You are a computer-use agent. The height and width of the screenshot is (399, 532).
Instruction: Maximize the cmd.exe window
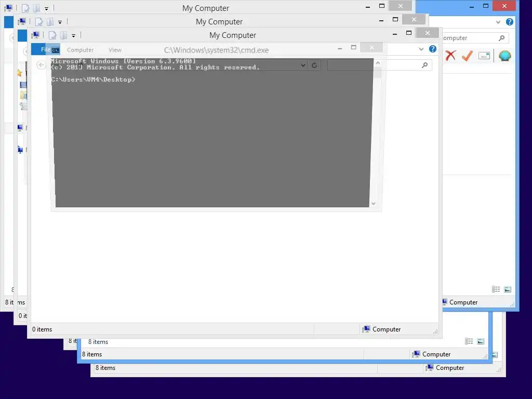353,47
